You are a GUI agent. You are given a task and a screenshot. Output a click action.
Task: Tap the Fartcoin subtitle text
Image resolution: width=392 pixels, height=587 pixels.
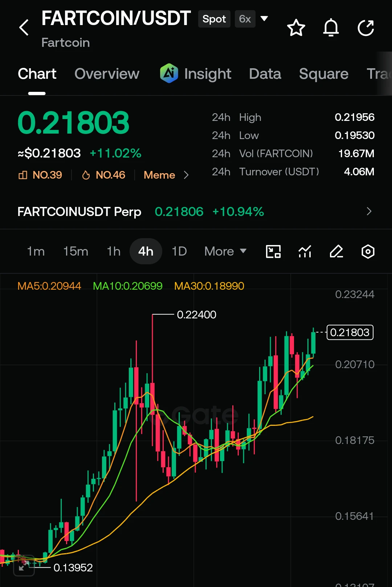tap(66, 43)
